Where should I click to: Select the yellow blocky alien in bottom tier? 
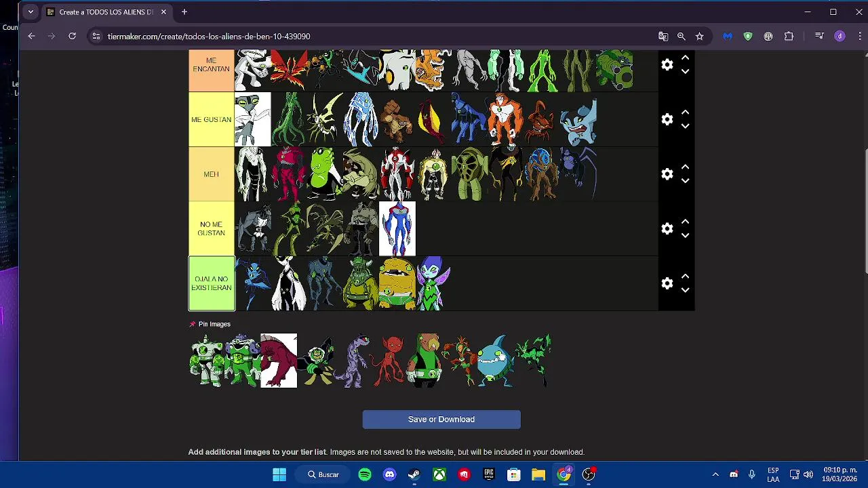[x=397, y=283]
